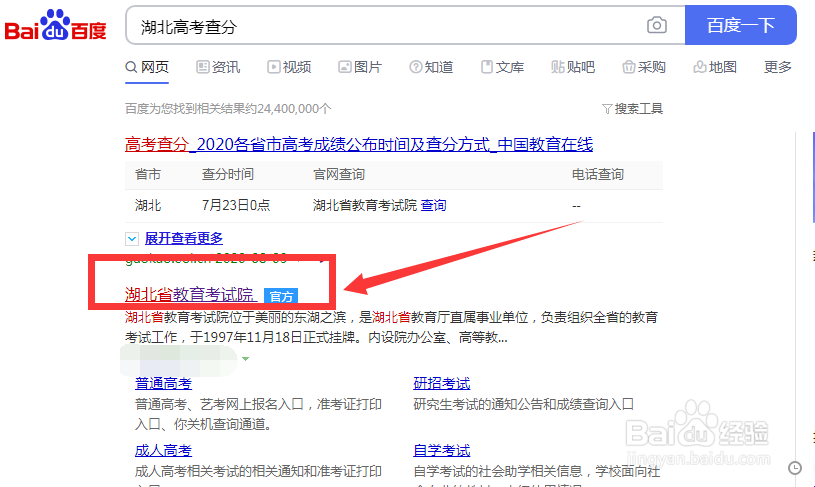
Task: Open the 高考查分_2020各省市 result title
Action: pyautogui.click(x=359, y=144)
